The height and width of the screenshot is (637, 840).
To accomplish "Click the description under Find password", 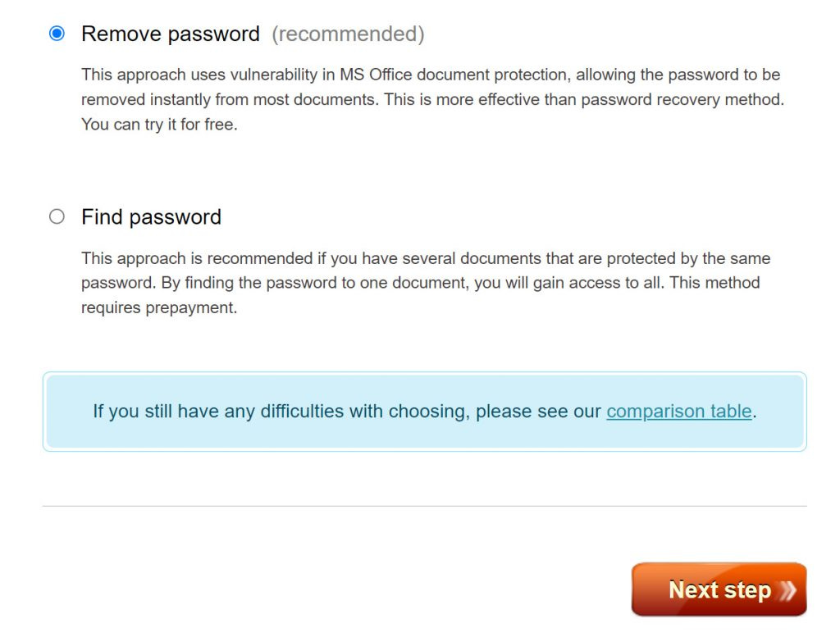I will 425,282.
